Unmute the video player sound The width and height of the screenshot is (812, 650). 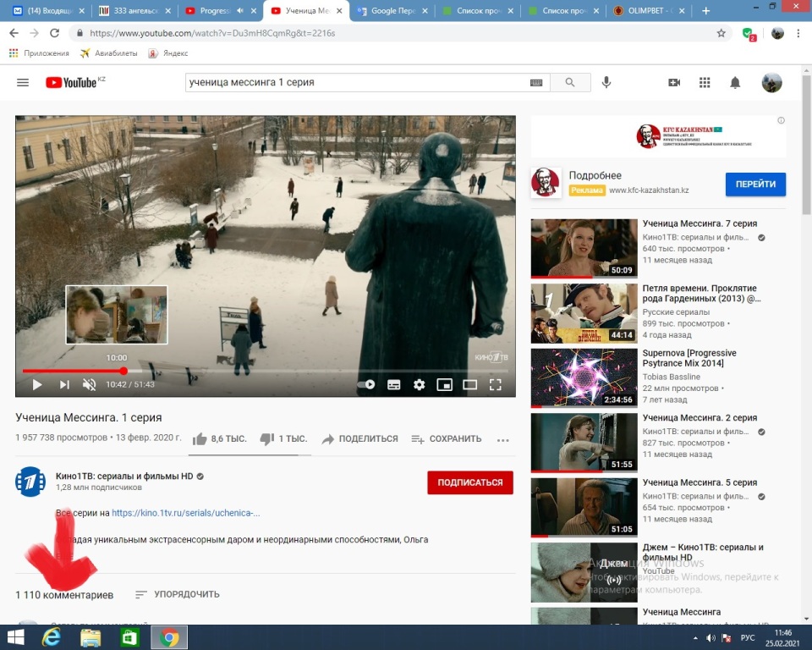89,384
